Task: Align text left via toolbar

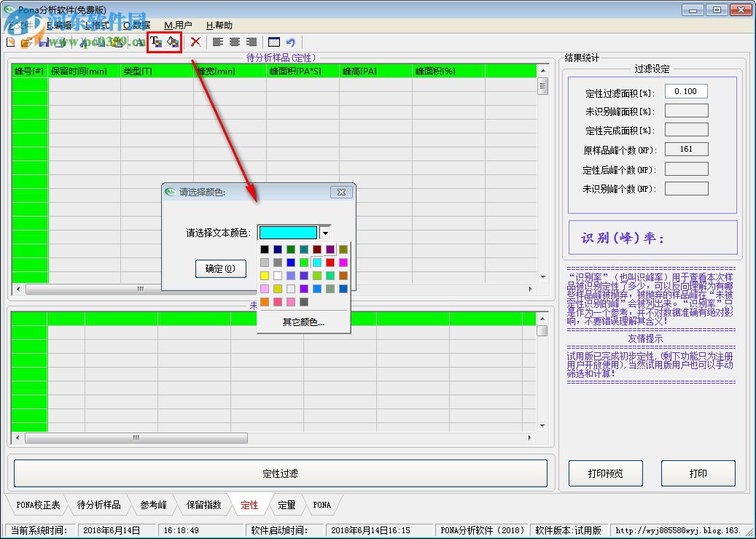Action: [217, 42]
